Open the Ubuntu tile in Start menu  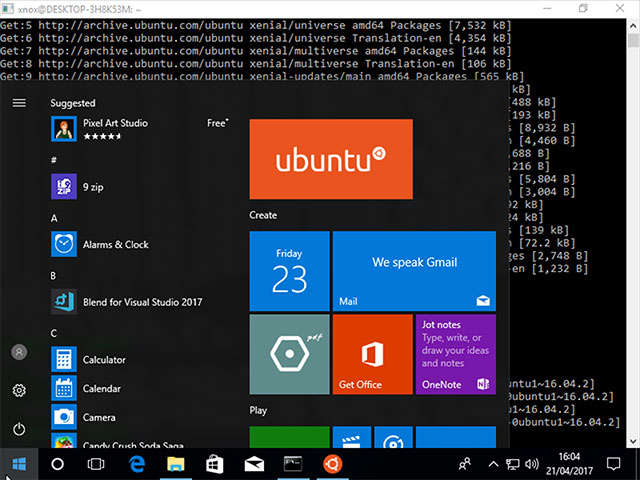tap(331, 159)
